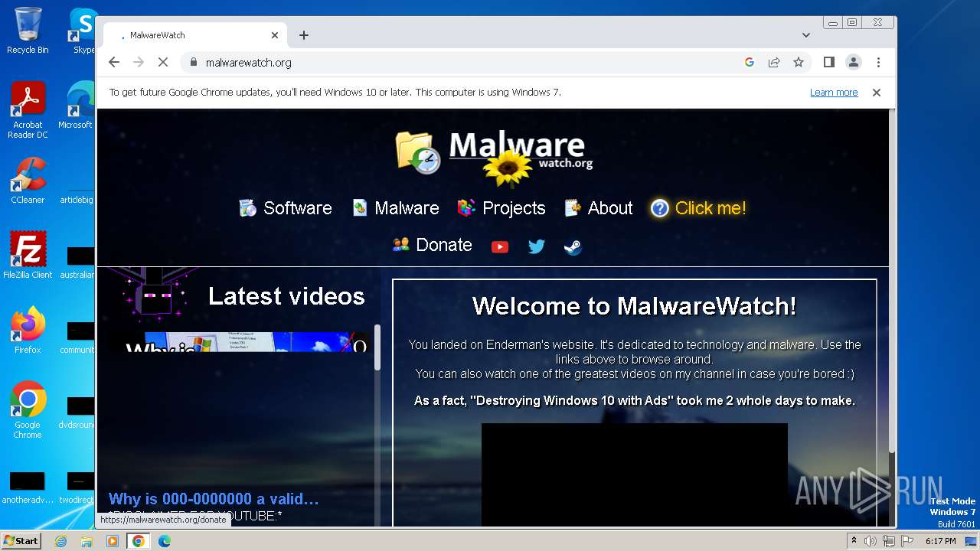Click the volume icon in system tray
The image size is (980, 551).
871,541
